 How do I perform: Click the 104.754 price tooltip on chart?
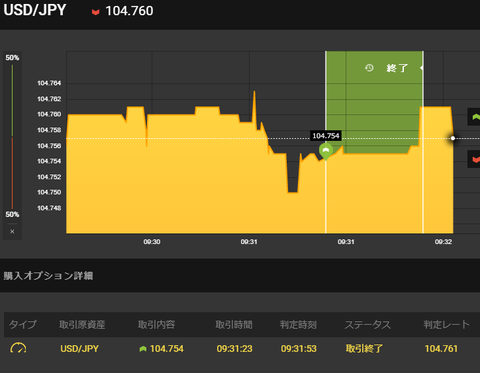coord(326,136)
